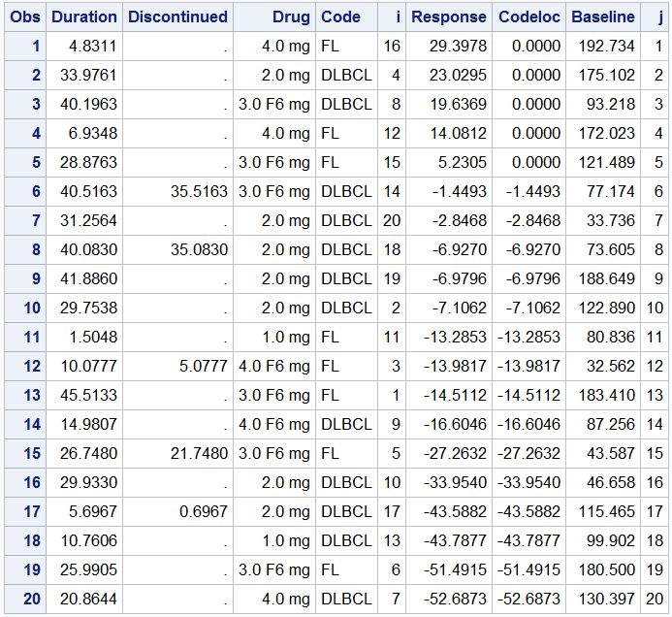672x617 pixels.
Task: Select Baseline value 122.890
Action: (x=606, y=308)
